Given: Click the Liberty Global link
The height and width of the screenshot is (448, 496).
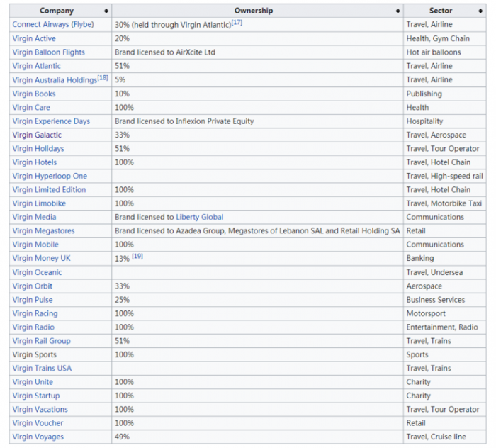Looking at the screenshot, I should (199, 217).
